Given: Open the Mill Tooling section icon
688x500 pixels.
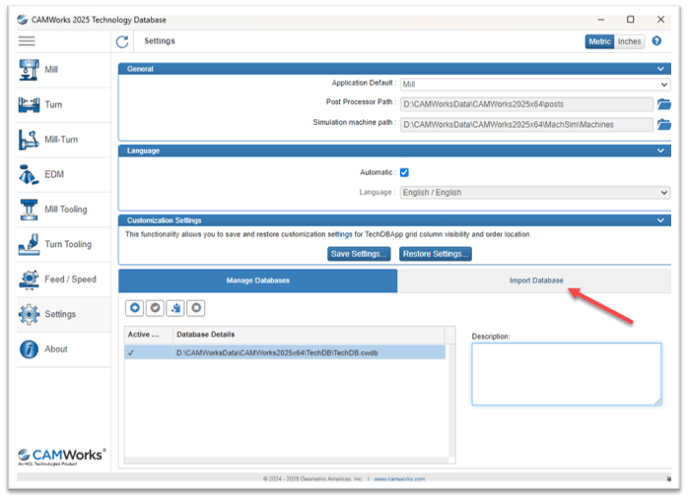Looking at the screenshot, I should pos(29,210).
